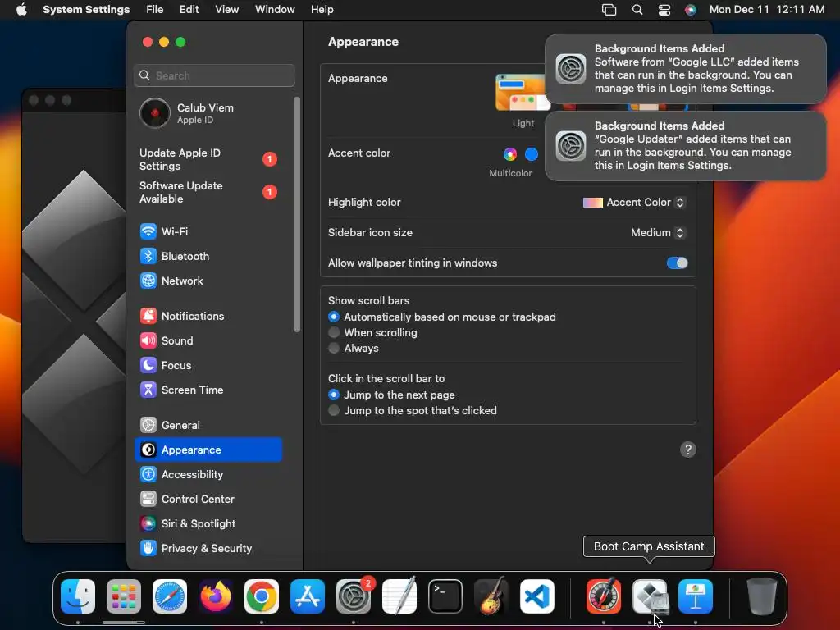Open Stage Manager icon in menu bar
This screenshot has width=840, height=630.
point(609,10)
